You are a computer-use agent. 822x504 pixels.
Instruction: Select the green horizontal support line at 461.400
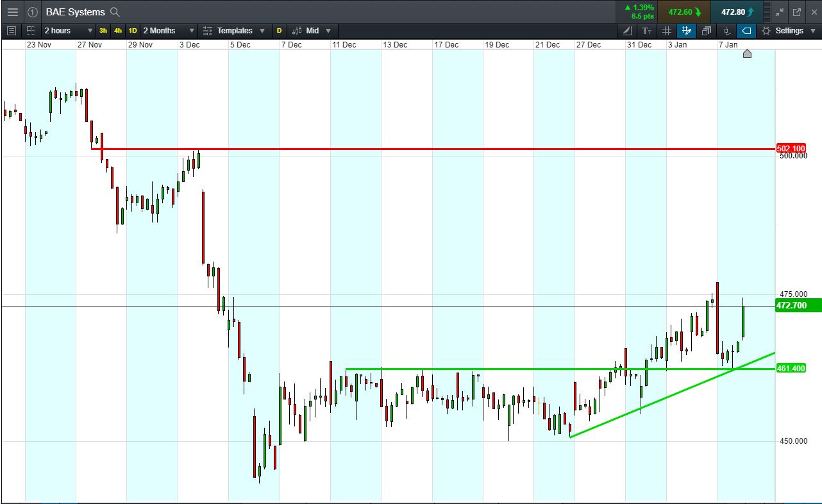[x=560, y=369]
